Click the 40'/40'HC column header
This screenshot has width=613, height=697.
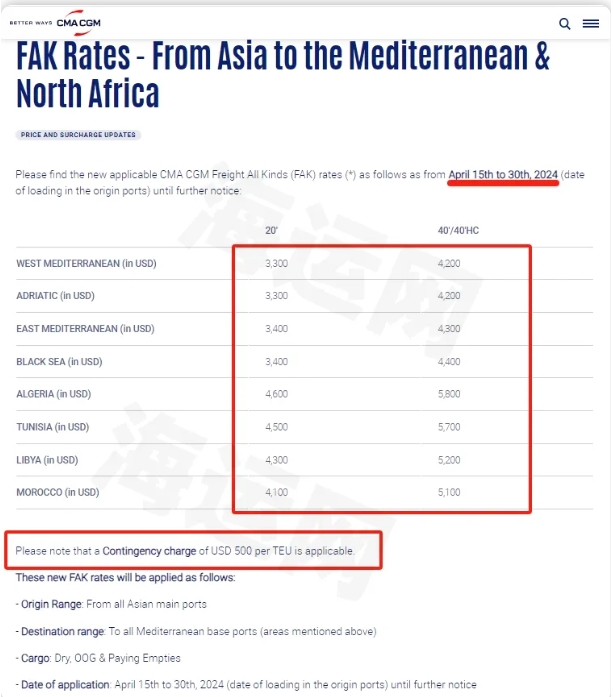[458, 230]
